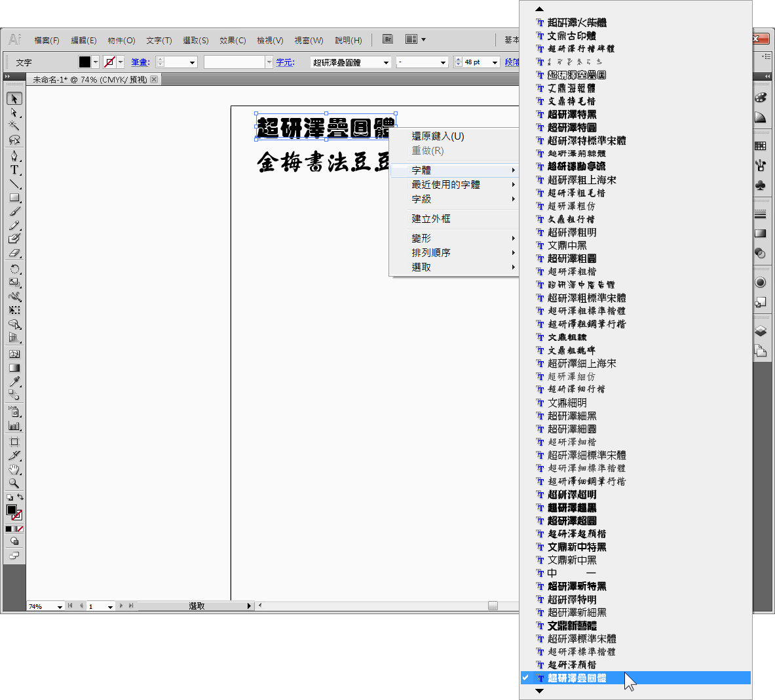Open the font size 48 pt dropdown
This screenshot has width=775, height=700.
click(495, 62)
